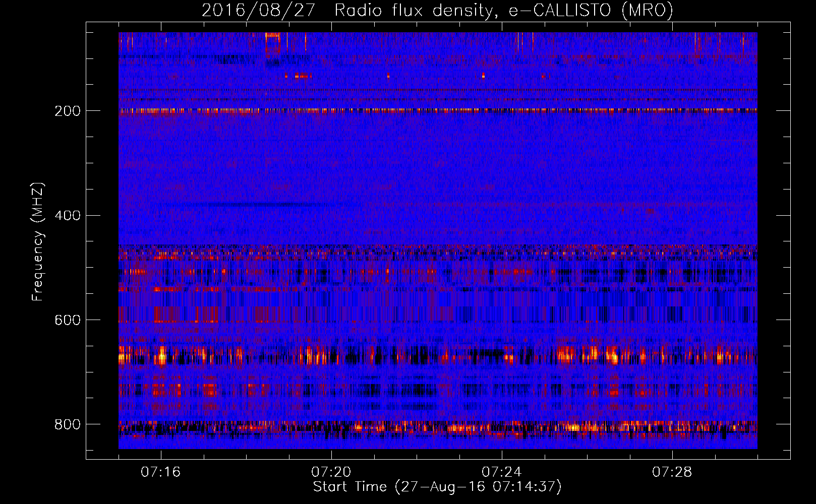Screen dimensions: 816x504
Task: Click the 'Frequency (MHZ)' axis label
Action: pos(38,241)
